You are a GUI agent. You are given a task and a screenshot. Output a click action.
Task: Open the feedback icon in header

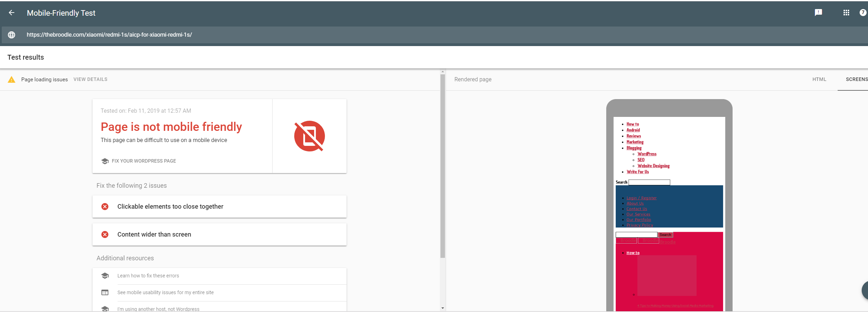(818, 13)
